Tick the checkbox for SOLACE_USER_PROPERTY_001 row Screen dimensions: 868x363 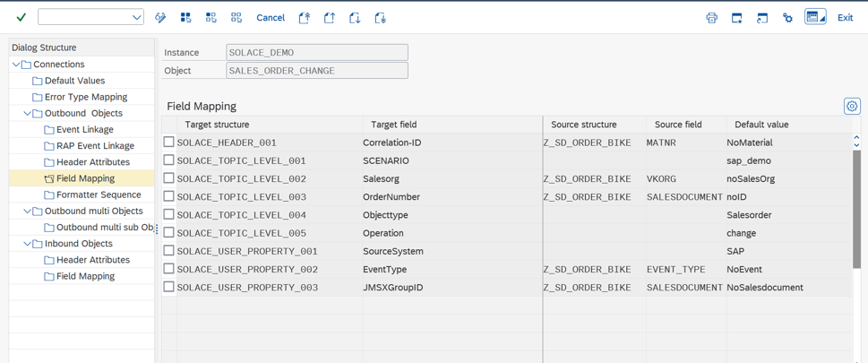tap(168, 250)
